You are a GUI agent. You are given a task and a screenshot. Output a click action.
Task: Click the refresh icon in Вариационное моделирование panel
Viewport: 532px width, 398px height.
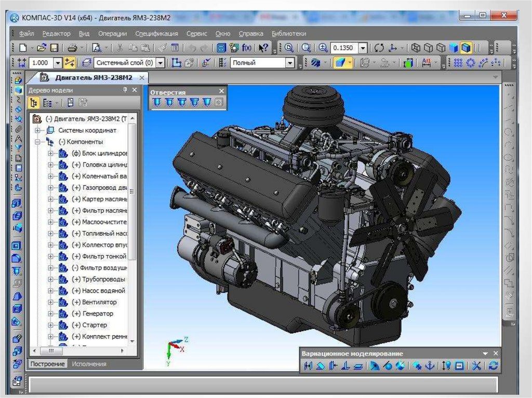pos(493,366)
